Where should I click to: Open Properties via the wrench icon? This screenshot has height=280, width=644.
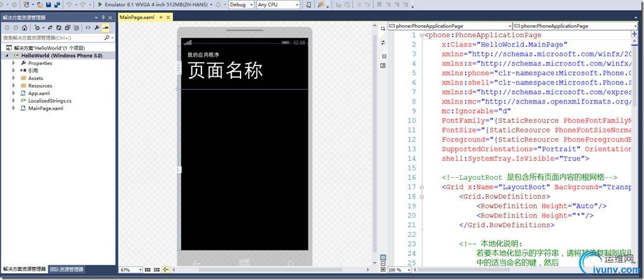pyautogui.click(x=97, y=28)
